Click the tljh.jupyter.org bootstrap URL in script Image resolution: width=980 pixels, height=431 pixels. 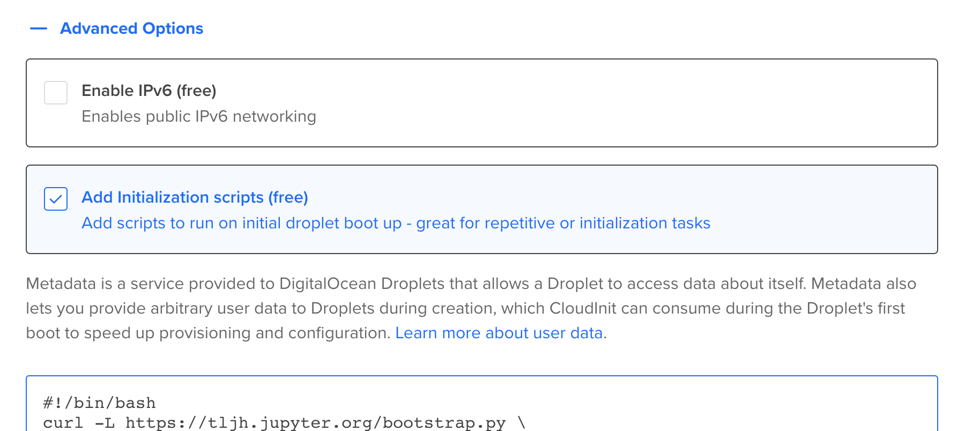(315, 423)
